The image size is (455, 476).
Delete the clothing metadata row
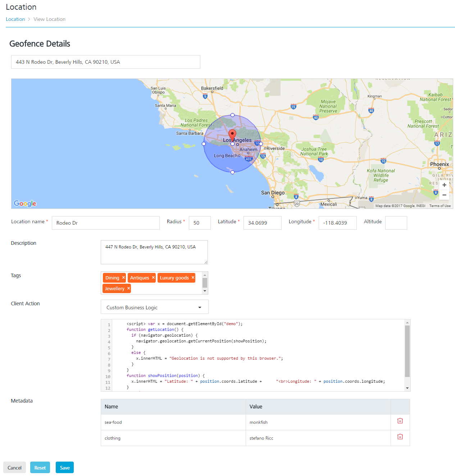(x=400, y=436)
